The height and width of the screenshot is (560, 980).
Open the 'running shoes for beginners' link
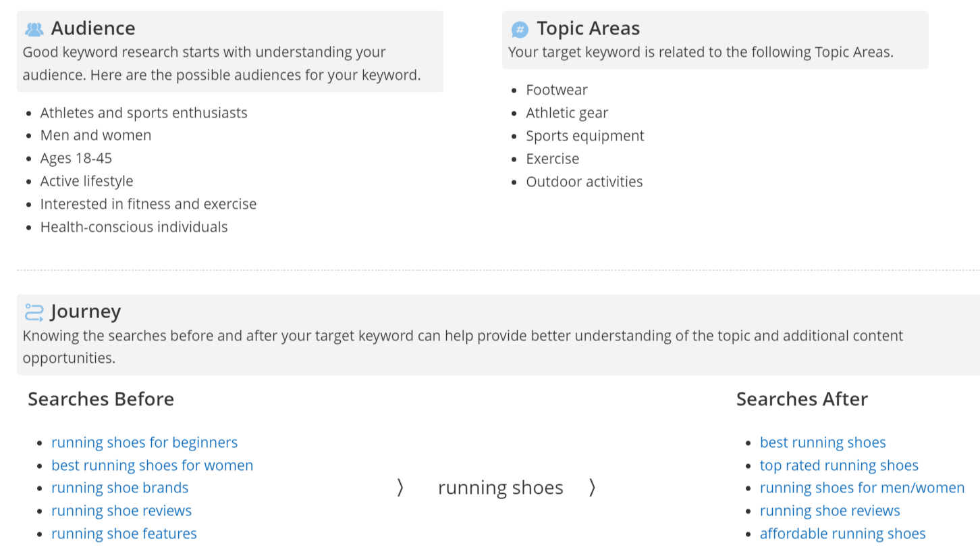pos(144,442)
